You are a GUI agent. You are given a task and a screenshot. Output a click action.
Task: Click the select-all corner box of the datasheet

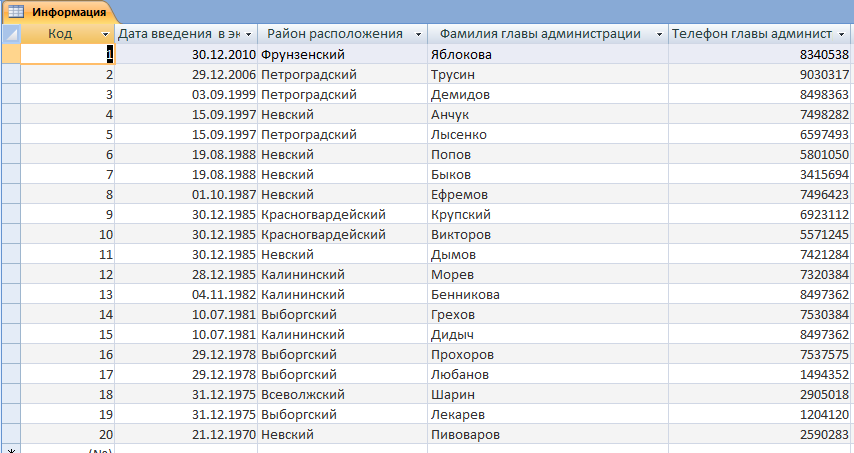(x=11, y=34)
